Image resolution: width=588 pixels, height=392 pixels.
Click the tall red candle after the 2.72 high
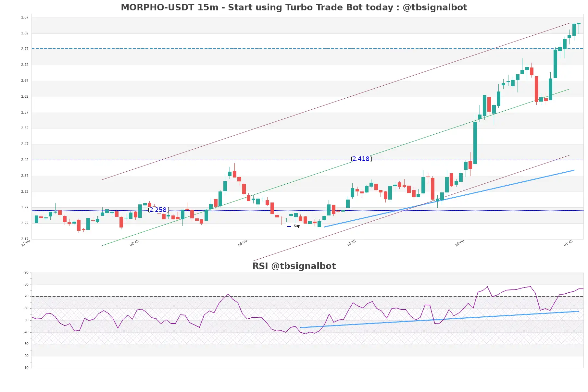(x=536, y=89)
